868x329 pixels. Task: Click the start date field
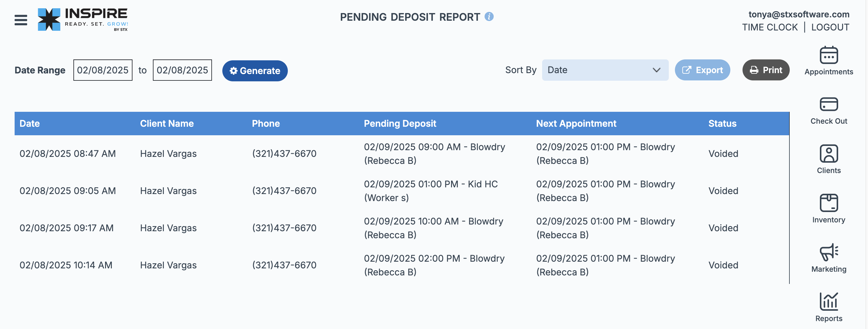click(103, 70)
